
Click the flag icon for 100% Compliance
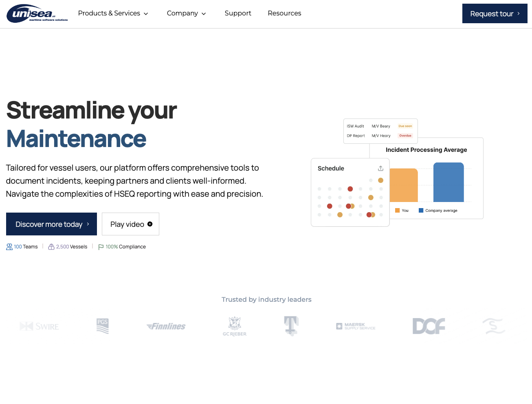pos(101,246)
